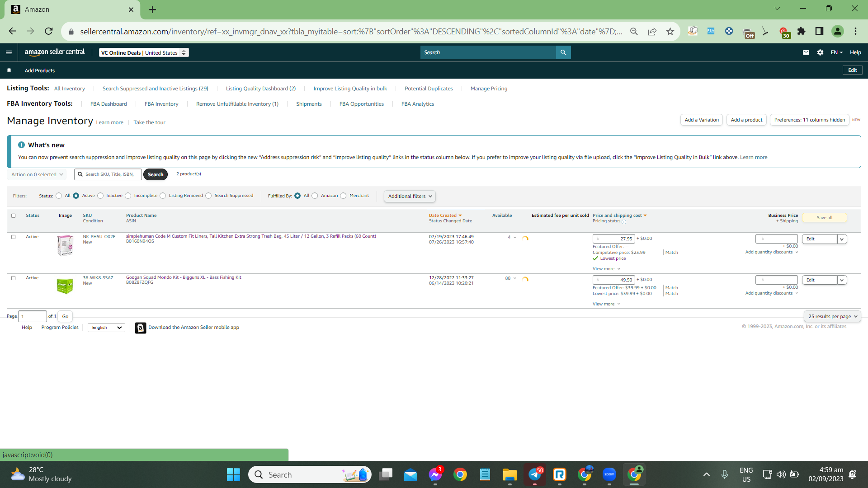
Task: Check the select-all checkbox in table header
Action: [14, 216]
